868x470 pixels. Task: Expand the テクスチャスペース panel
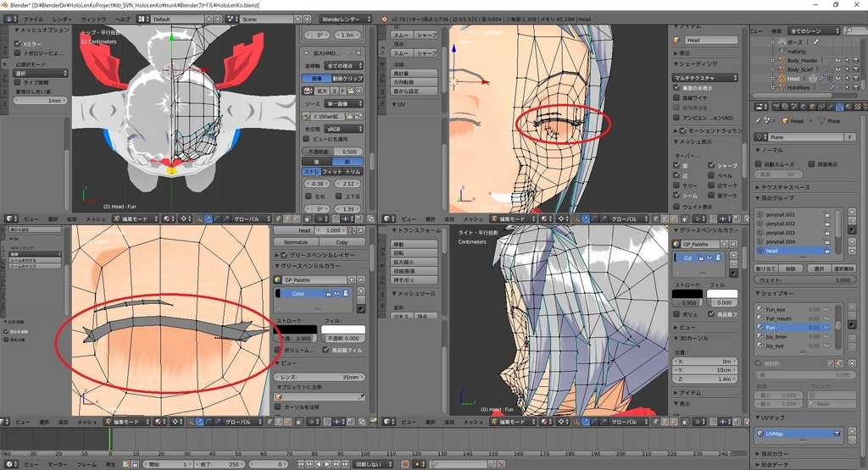(x=784, y=187)
